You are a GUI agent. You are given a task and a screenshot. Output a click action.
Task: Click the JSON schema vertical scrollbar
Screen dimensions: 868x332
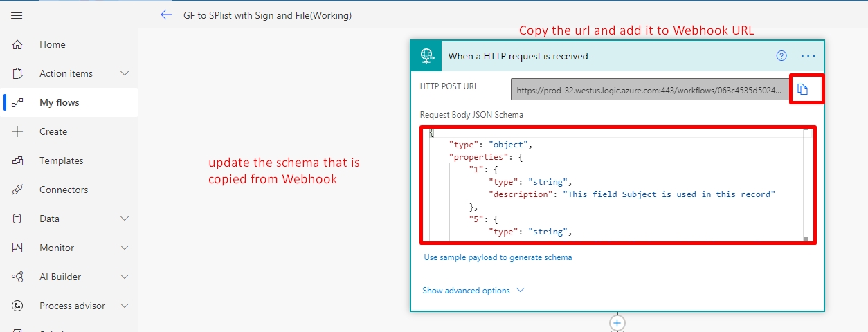pyautogui.click(x=806, y=185)
